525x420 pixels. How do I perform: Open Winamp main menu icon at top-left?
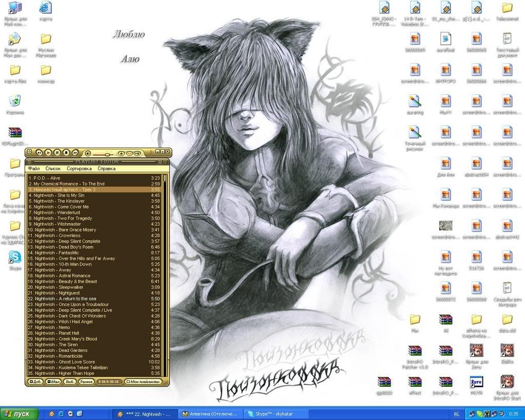pos(29,152)
